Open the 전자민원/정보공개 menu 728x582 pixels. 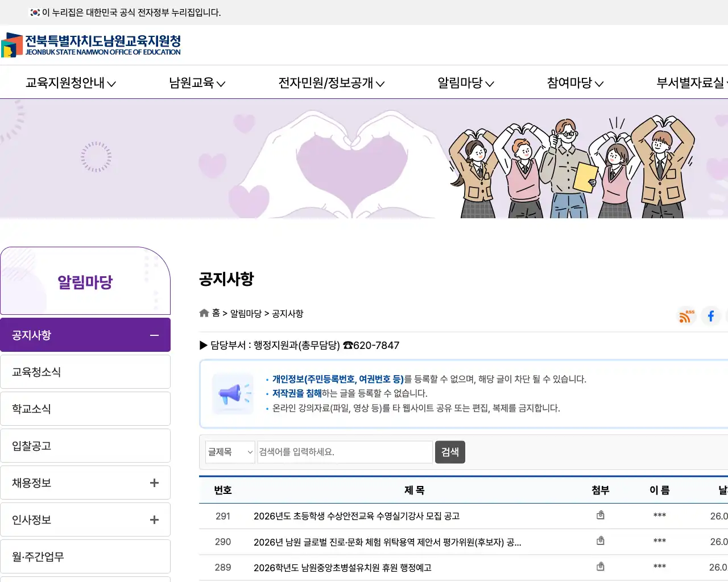[330, 82]
